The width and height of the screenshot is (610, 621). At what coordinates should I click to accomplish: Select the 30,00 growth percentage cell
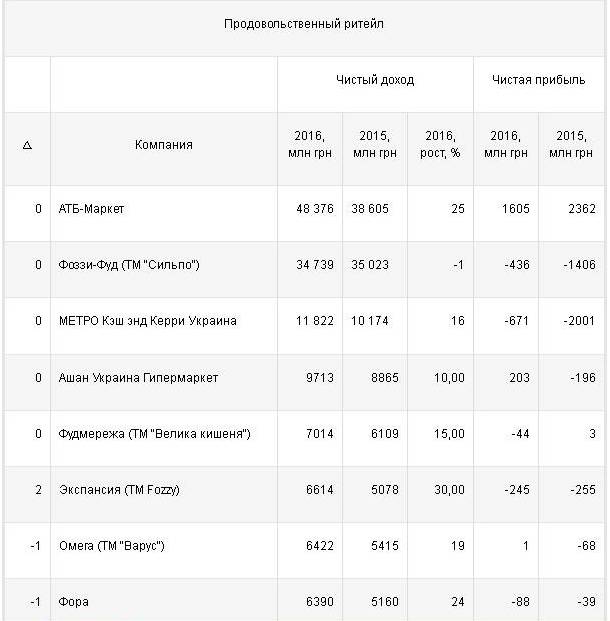coord(448,490)
